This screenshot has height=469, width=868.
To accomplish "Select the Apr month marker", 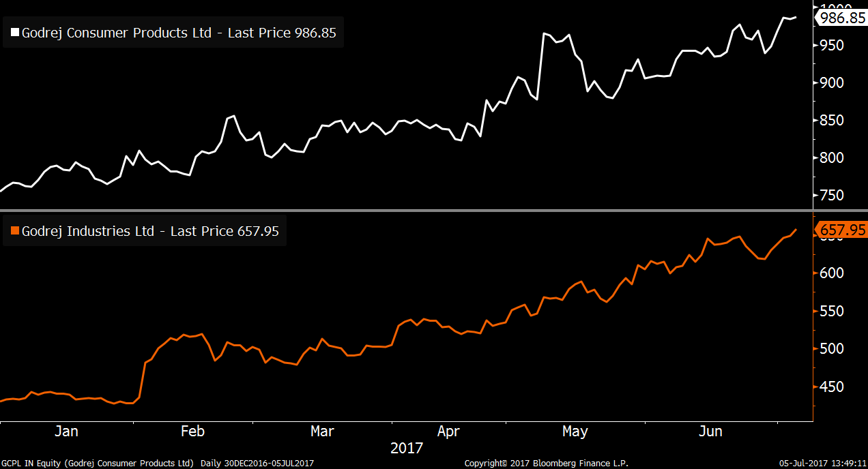I will coord(448,431).
